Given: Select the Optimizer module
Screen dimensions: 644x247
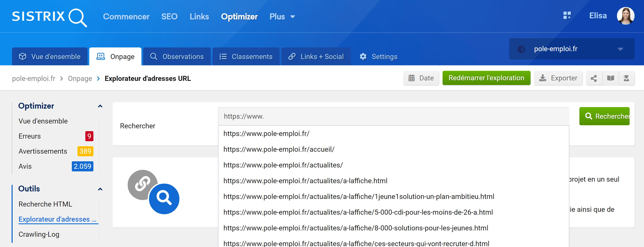Looking at the screenshot, I should (239, 17).
